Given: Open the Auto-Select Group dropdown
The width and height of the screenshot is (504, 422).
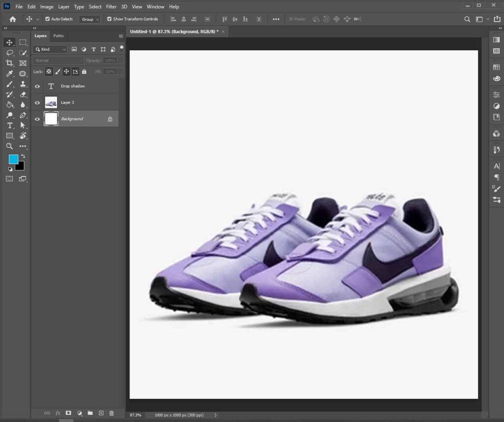Looking at the screenshot, I should tap(90, 19).
